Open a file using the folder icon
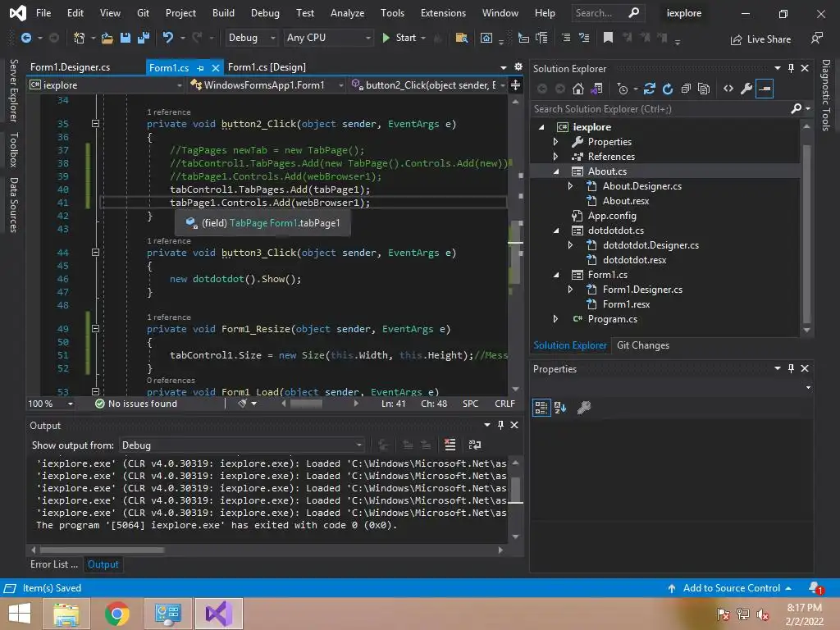Screen dimensions: 840x630 point(107,38)
